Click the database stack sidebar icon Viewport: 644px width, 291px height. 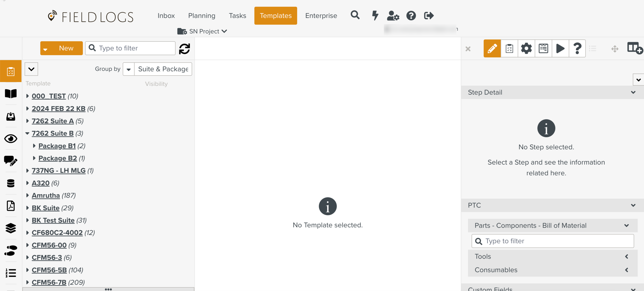coord(11,183)
